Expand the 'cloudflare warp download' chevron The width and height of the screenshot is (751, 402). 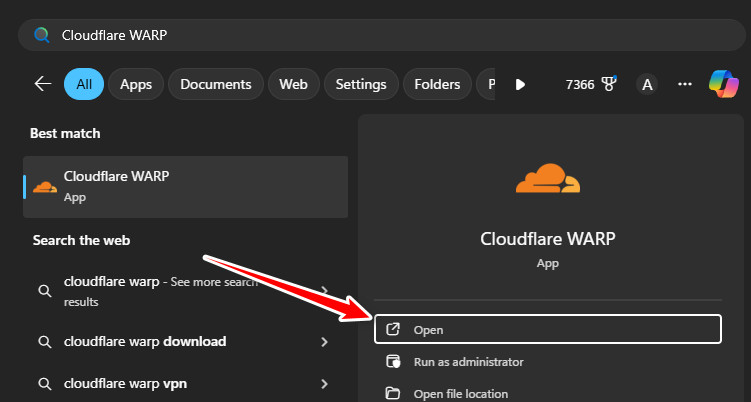tap(324, 342)
